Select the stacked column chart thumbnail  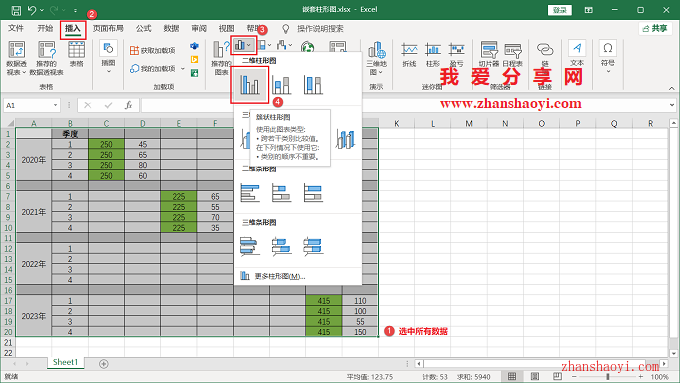pyautogui.click(x=281, y=85)
